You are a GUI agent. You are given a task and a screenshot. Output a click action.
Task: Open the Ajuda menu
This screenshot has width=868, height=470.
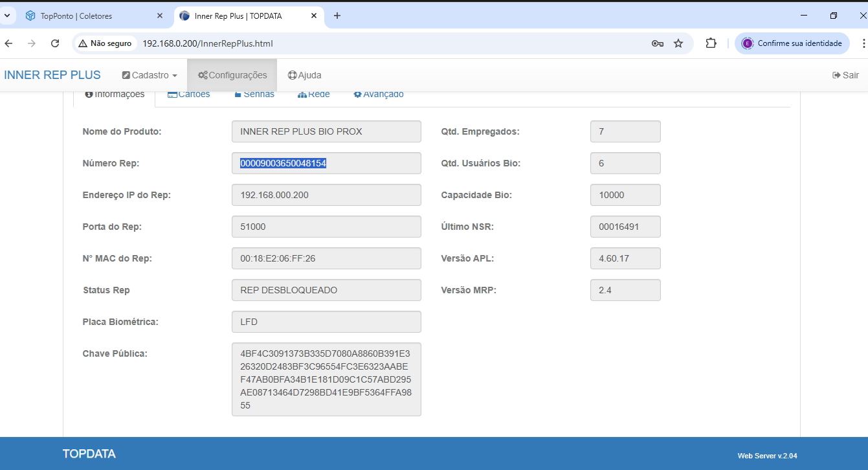click(x=304, y=75)
